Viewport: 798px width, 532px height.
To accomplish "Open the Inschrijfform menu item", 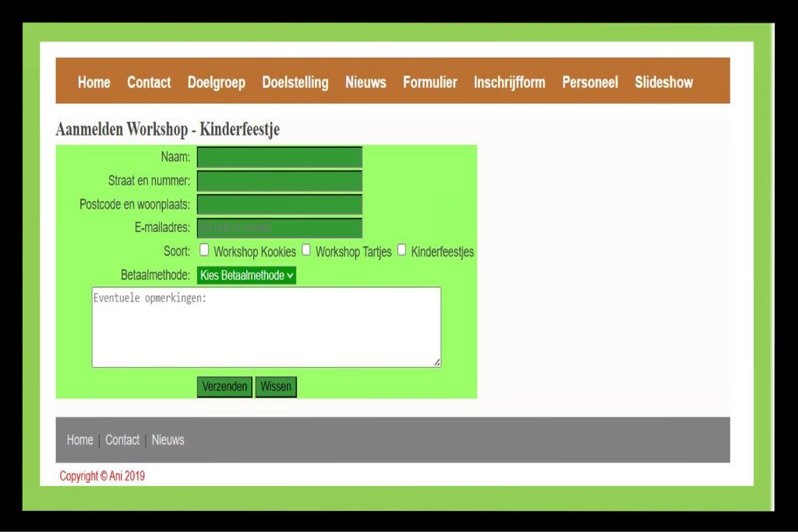I will click(x=509, y=83).
